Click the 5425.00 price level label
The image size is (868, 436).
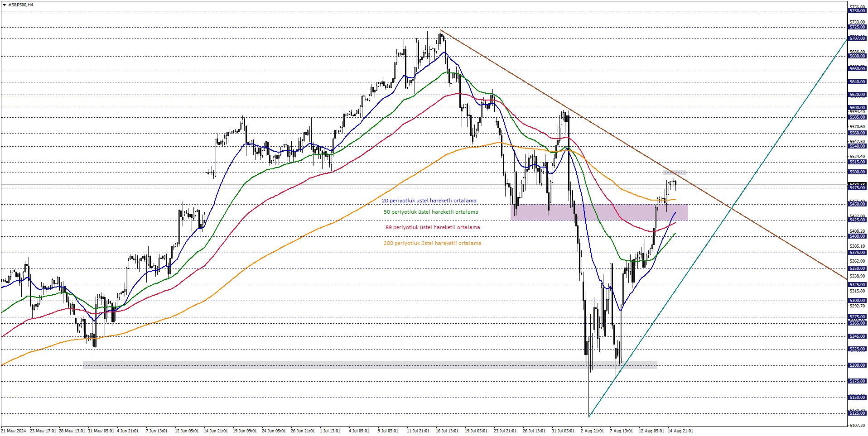857,220
